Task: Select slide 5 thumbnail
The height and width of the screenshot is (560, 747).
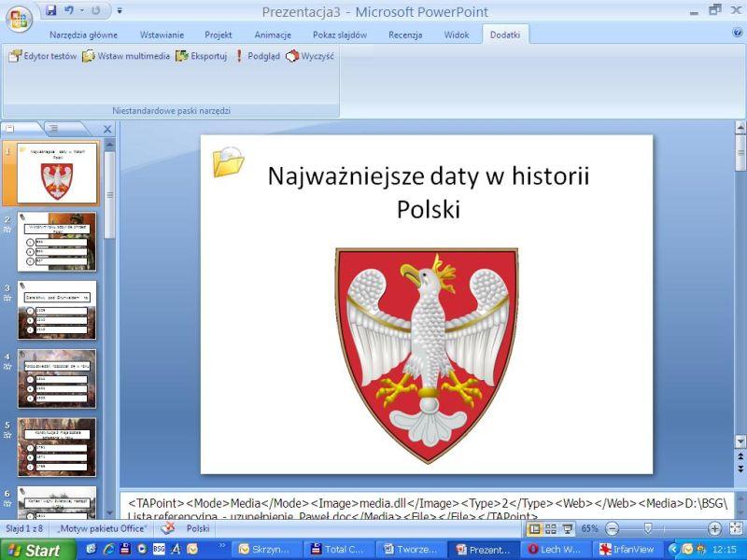Action: point(57,447)
